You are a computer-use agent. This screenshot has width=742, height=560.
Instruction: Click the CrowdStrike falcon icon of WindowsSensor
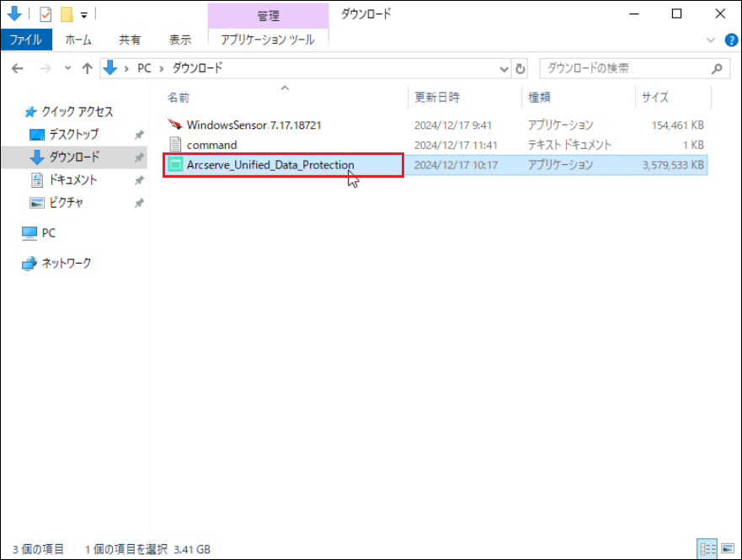175,125
